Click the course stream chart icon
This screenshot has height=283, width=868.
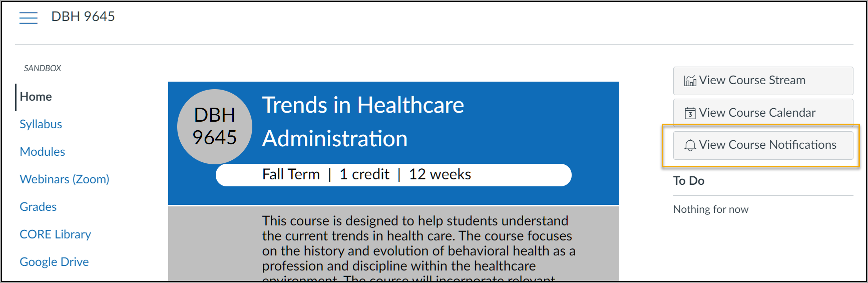[x=690, y=81]
